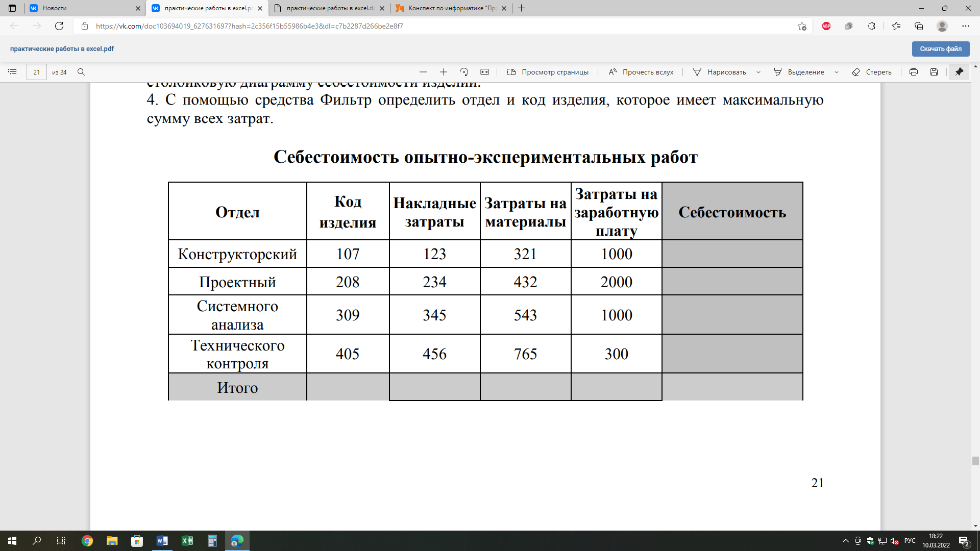Open the taskbar clock and date
This screenshot has height=551, width=980.
936,541
